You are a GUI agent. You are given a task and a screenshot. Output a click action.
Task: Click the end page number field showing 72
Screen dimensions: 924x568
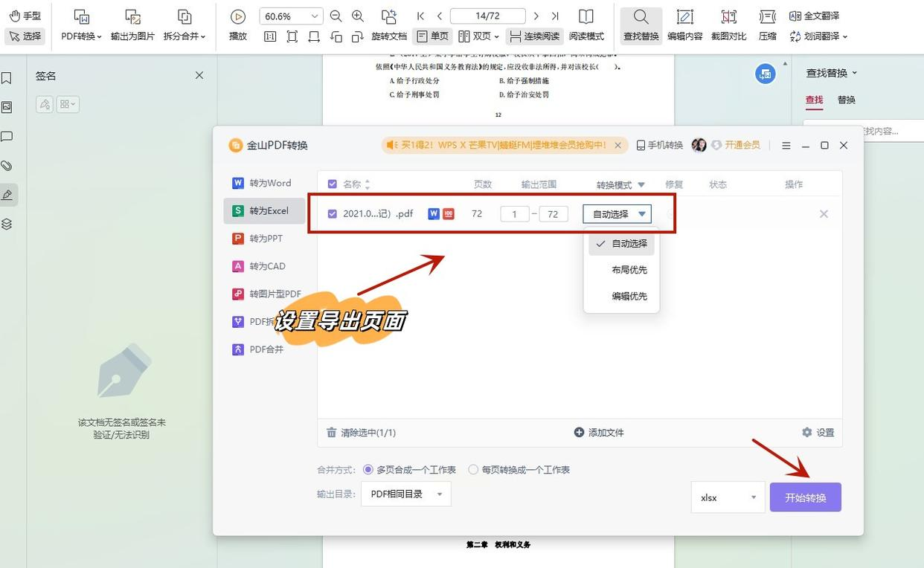point(553,214)
